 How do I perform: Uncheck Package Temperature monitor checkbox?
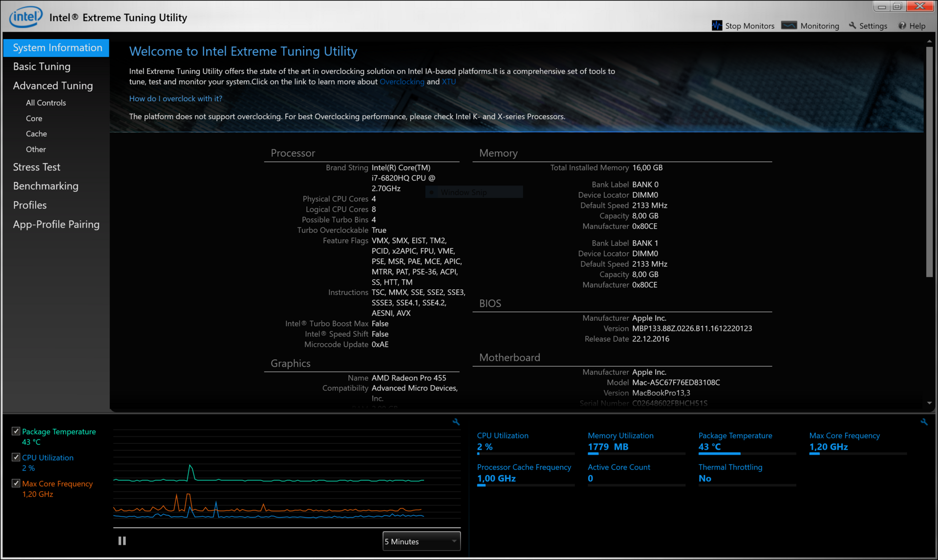(16, 431)
